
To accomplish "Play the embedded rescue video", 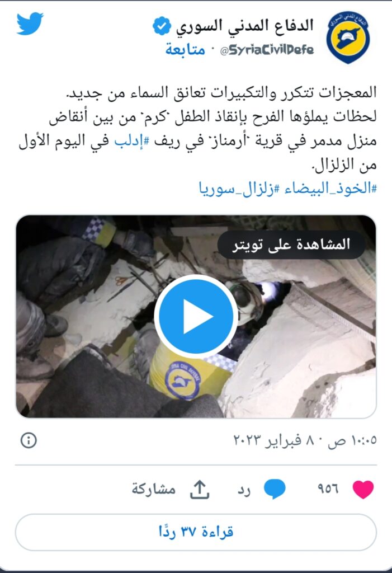I will pyautogui.click(x=196, y=317).
